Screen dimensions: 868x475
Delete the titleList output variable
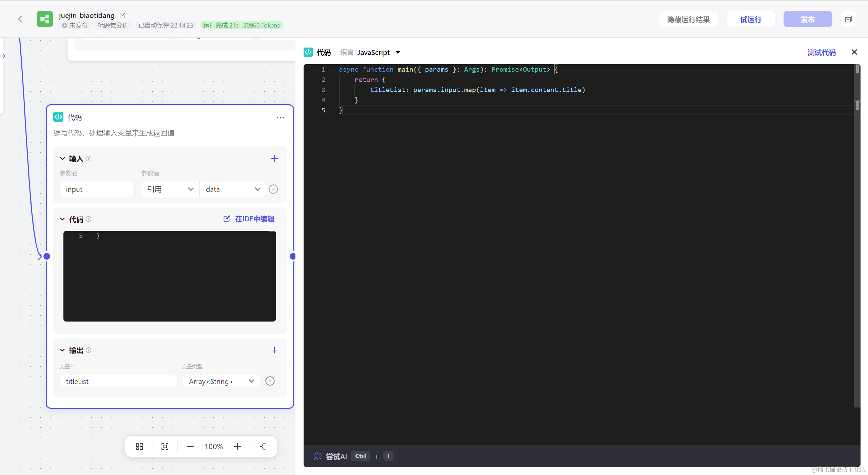[x=270, y=381]
